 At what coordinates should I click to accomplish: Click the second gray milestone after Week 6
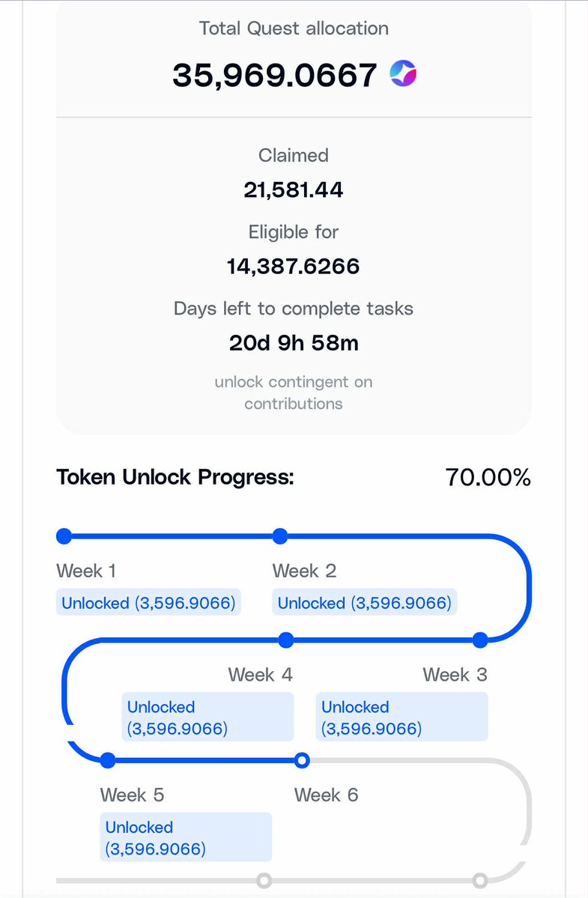[x=264, y=880]
